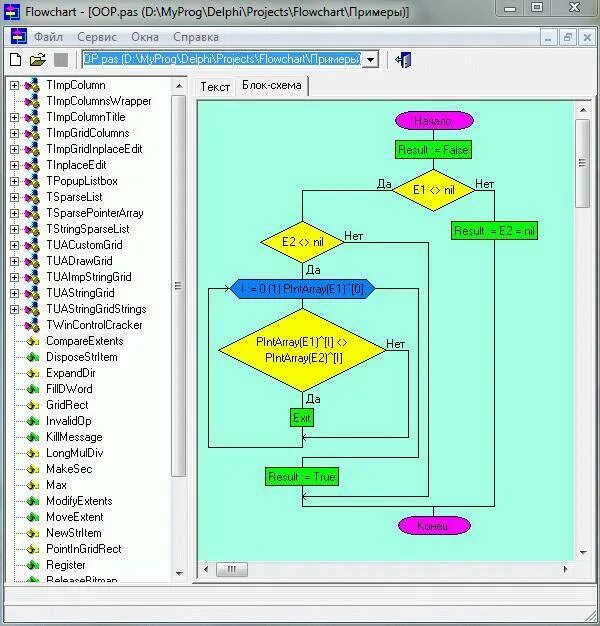Expand the TPopupListbox tree node
The height and width of the screenshot is (626, 600).
14,181
